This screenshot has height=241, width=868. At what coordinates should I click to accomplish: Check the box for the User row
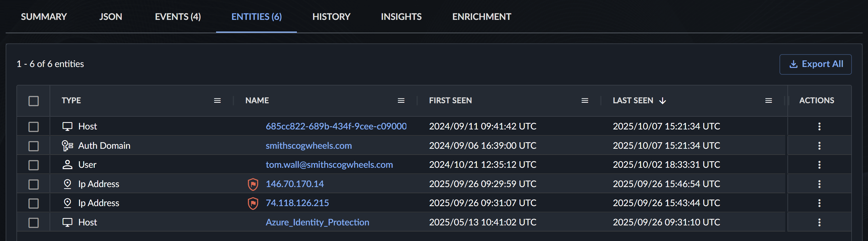[34, 165]
